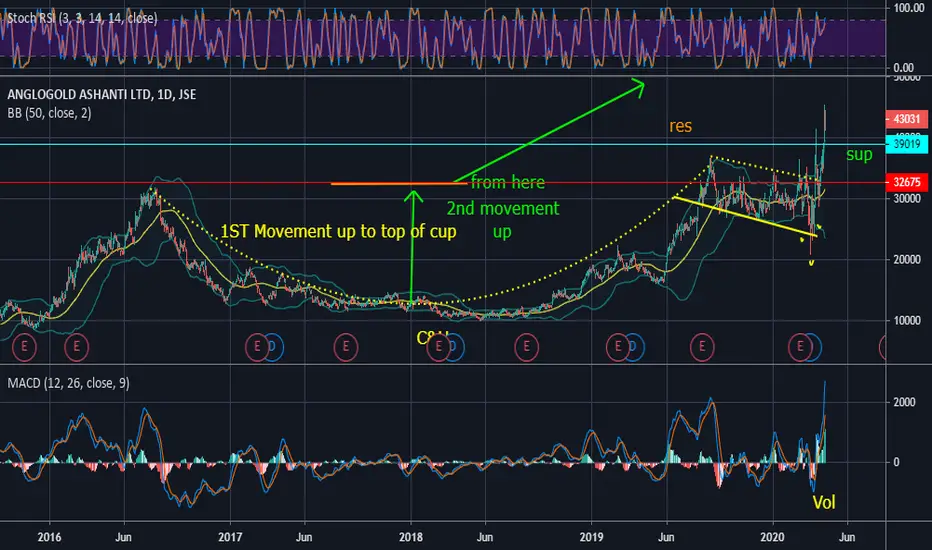The image size is (932, 550).
Task: Select the cyan horizontal support line
Action: point(443,144)
